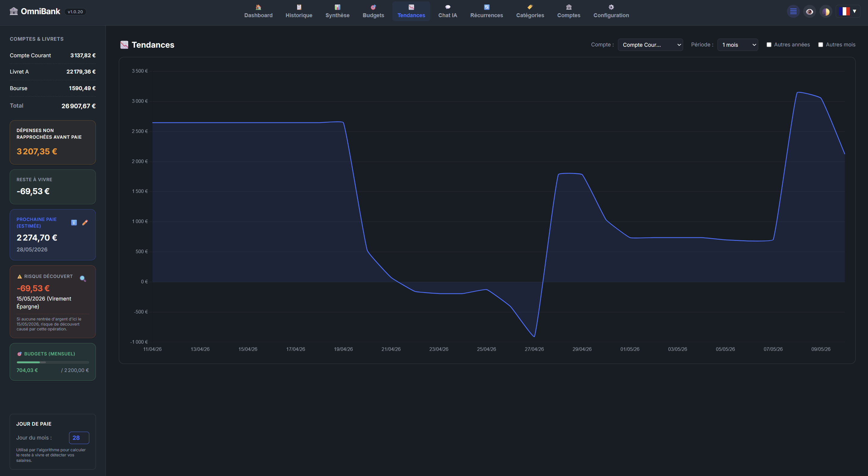
Task: Click the 3 500 € y-axis label
Action: [140, 71]
